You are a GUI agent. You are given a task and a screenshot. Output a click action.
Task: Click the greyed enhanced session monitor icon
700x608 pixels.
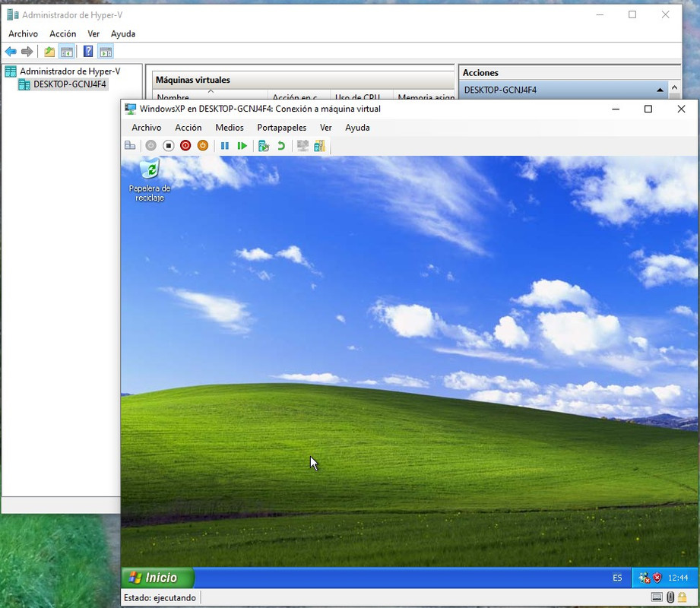tap(302, 145)
